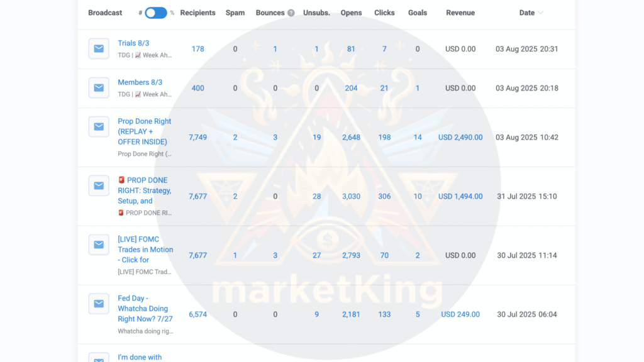Click 21 clicks for Members 8/3

(384, 88)
